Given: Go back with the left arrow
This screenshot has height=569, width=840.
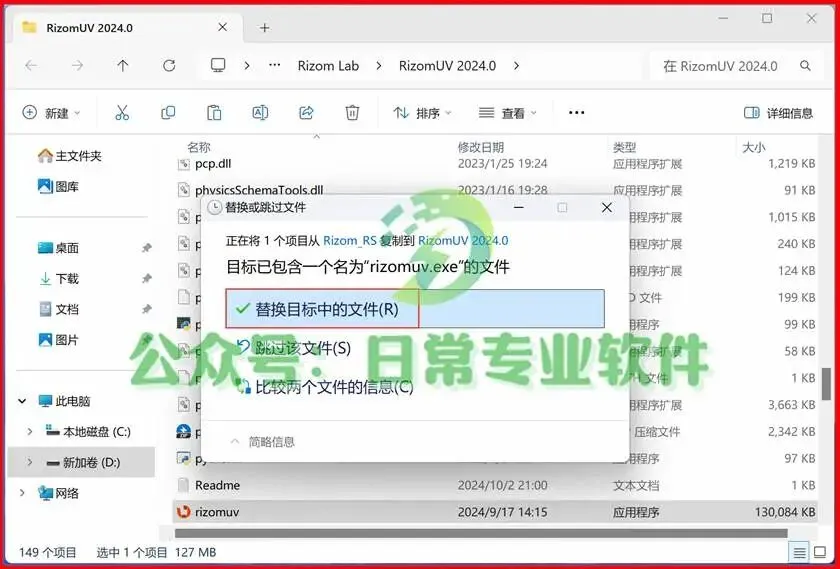Looking at the screenshot, I should coord(31,65).
